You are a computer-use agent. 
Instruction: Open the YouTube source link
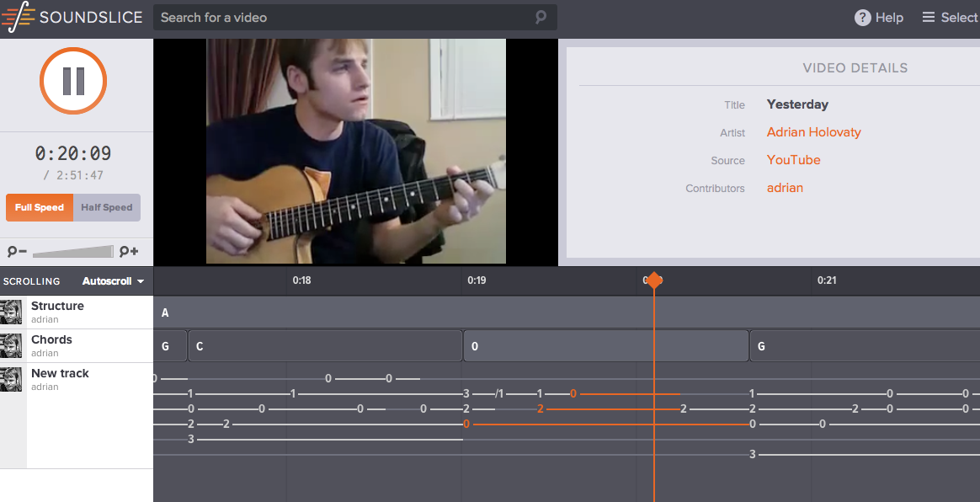click(793, 160)
